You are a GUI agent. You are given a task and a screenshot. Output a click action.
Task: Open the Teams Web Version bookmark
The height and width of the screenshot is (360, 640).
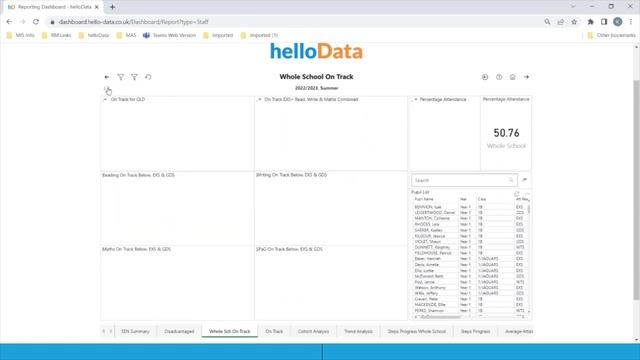pyautogui.click(x=169, y=36)
